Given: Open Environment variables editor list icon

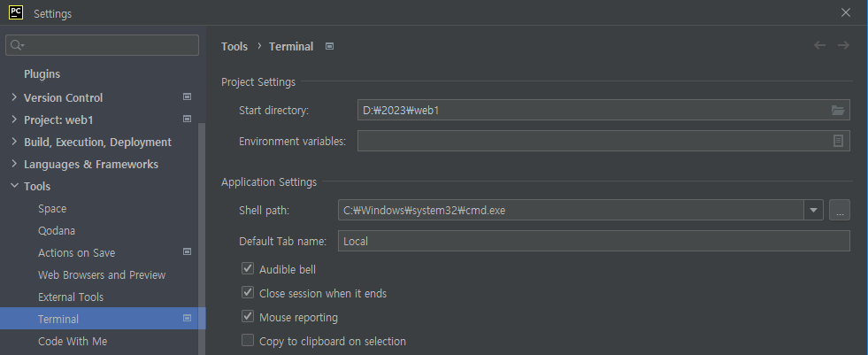Looking at the screenshot, I should pyautogui.click(x=838, y=142).
